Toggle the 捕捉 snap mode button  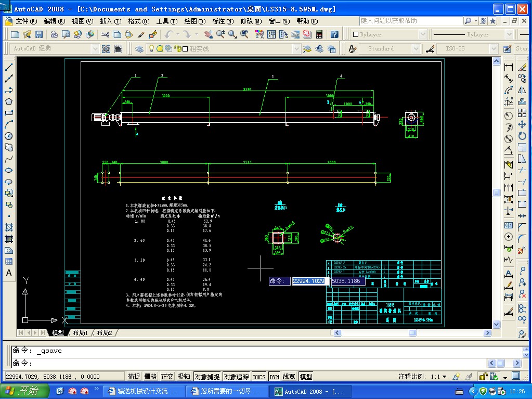click(134, 377)
